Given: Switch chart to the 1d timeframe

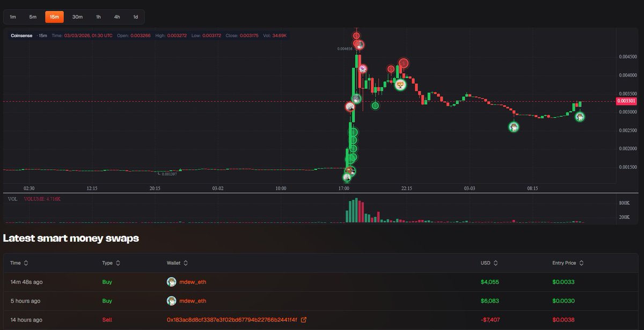Looking at the screenshot, I should click(x=135, y=17).
